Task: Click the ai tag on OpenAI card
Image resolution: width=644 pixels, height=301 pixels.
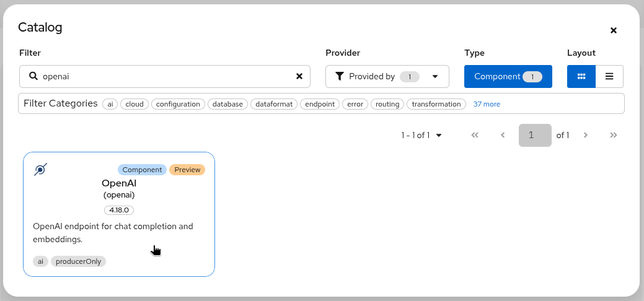Action: (x=40, y=261)
